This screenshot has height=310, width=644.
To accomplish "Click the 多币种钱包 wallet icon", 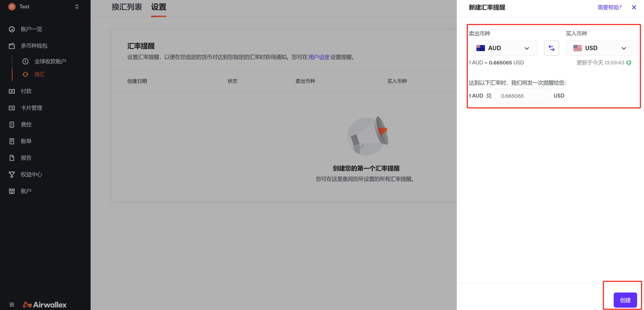I will click(12, 46).
